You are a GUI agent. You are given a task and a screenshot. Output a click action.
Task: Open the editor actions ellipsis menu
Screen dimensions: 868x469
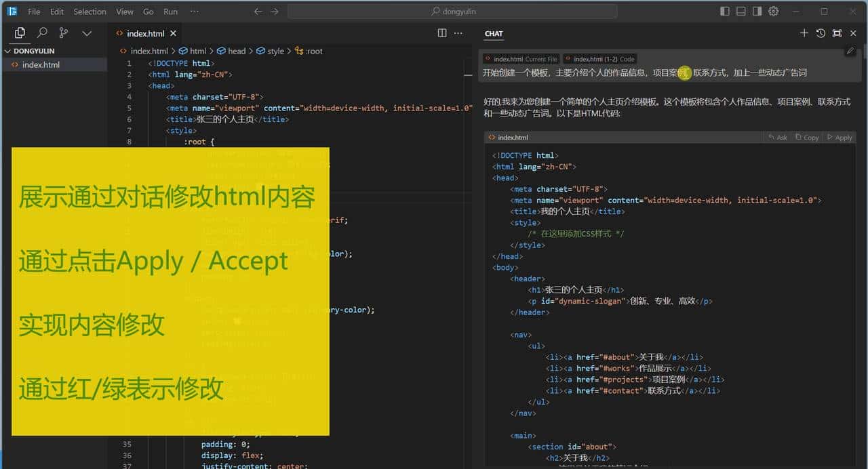458,33
